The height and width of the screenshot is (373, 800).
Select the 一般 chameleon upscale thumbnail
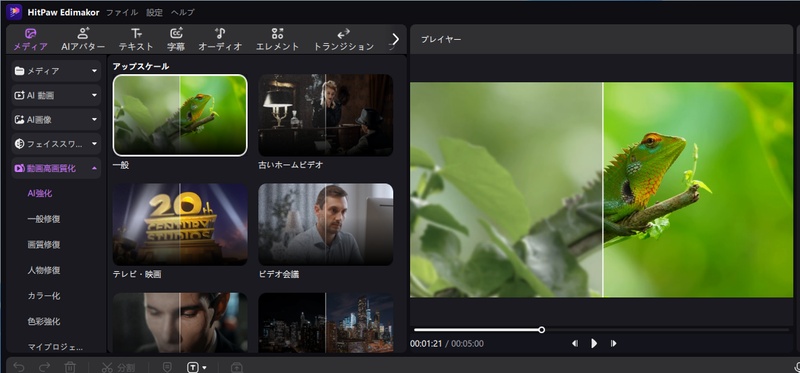[180, 115]
